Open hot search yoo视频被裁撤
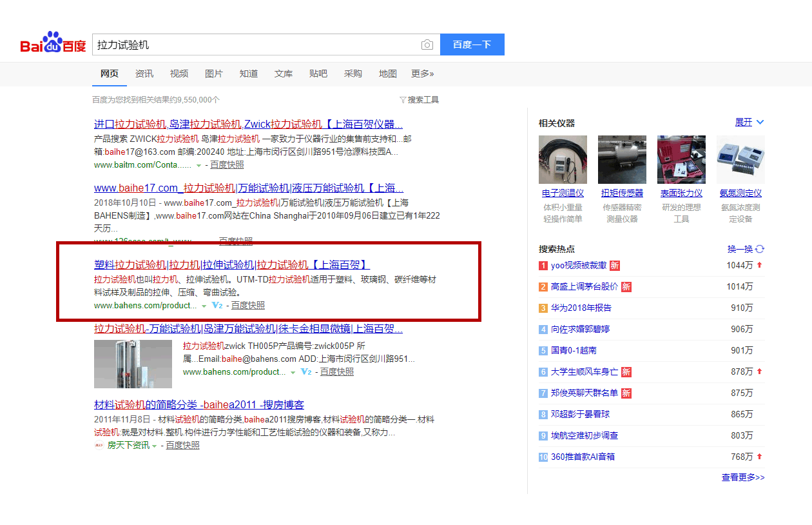Viewport: 812px width, 525px height. tap(579, 265)
